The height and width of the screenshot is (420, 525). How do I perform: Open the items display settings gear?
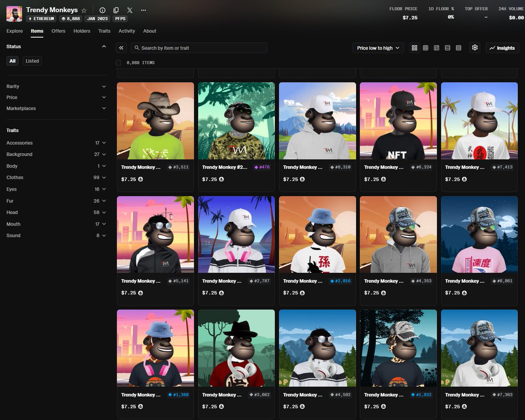[475, 48]
